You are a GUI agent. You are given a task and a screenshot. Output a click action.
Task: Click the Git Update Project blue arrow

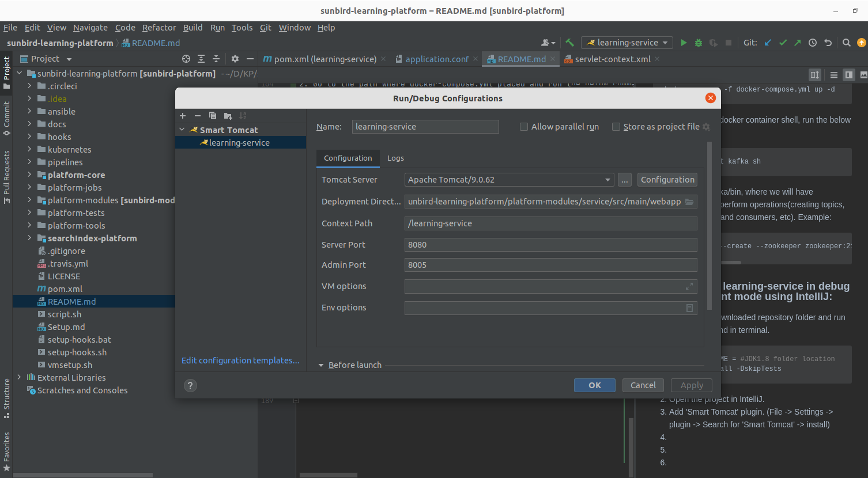(768, 43)
